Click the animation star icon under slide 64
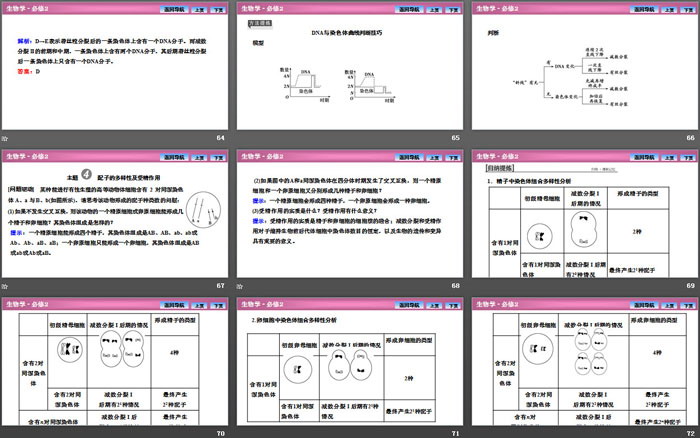The height and width of the screenshot is (438, 700). point(4,138)
